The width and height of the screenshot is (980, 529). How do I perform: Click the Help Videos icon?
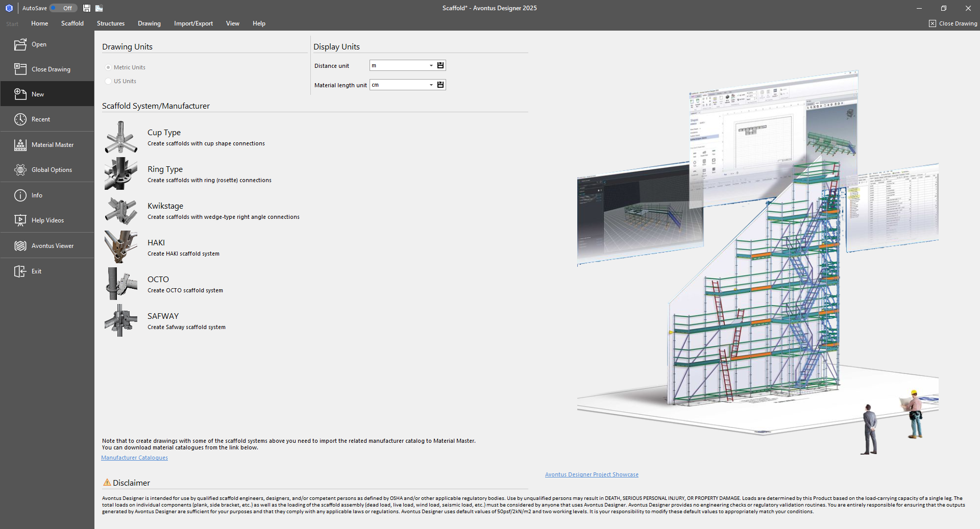(20, 220)
